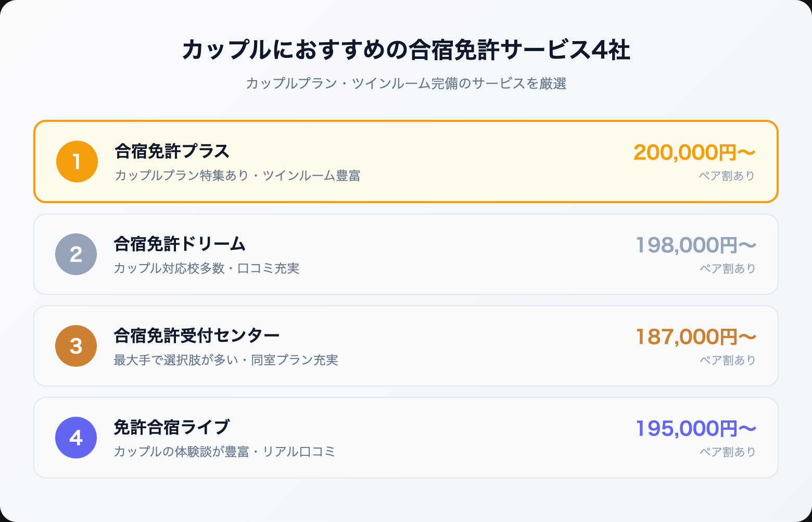
Task: Click ペア割あり label under 200,000円 price
Action: click(x=727, y=176)
